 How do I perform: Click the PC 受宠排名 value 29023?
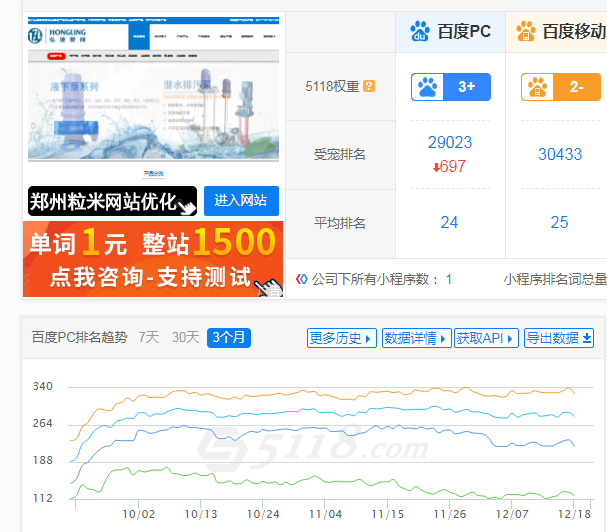click(x=450, y=142)
